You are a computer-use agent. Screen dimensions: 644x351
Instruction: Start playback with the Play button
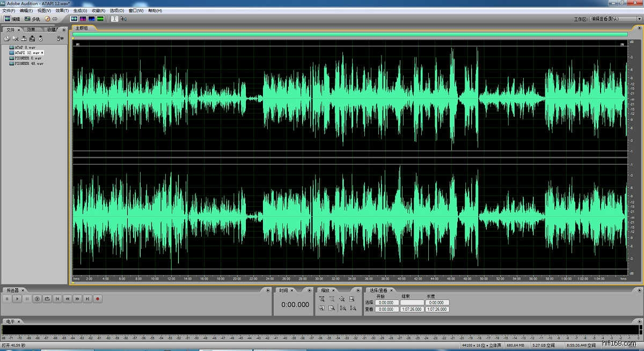tap(17, 299)
